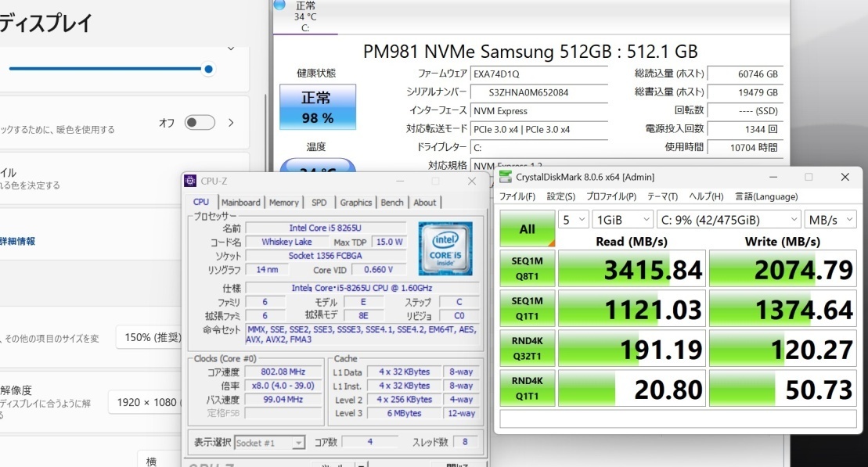Click the green All benchmark button
The height and width of the screenshot is (467, 868).
tap(527, 228)
